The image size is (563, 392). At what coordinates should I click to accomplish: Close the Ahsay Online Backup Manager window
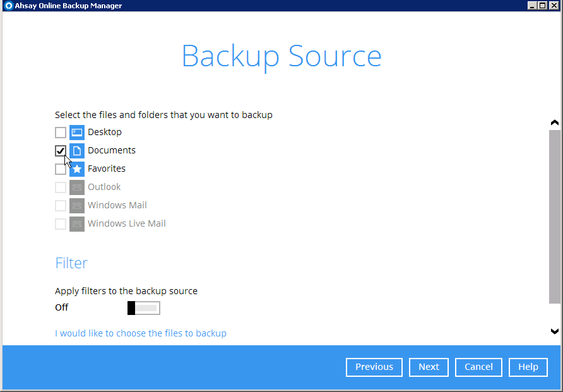[554, 6]
